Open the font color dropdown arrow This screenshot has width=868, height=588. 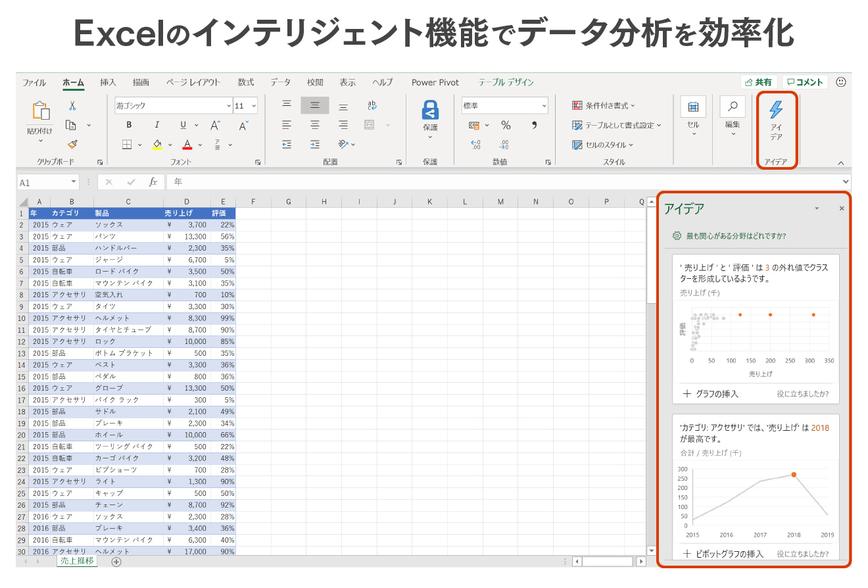(200, 145)
